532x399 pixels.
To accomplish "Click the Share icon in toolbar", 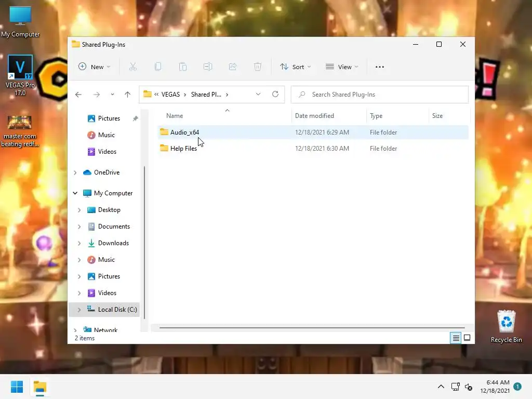I will pyautogui.click(x=233, y=67).
